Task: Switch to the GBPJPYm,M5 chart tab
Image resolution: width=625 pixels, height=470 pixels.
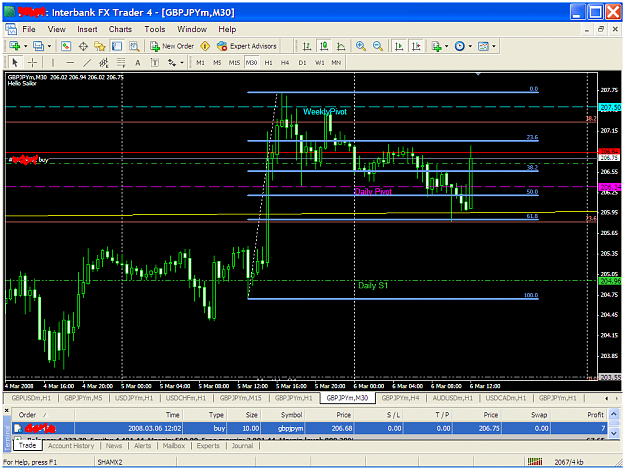Action: 83,398
